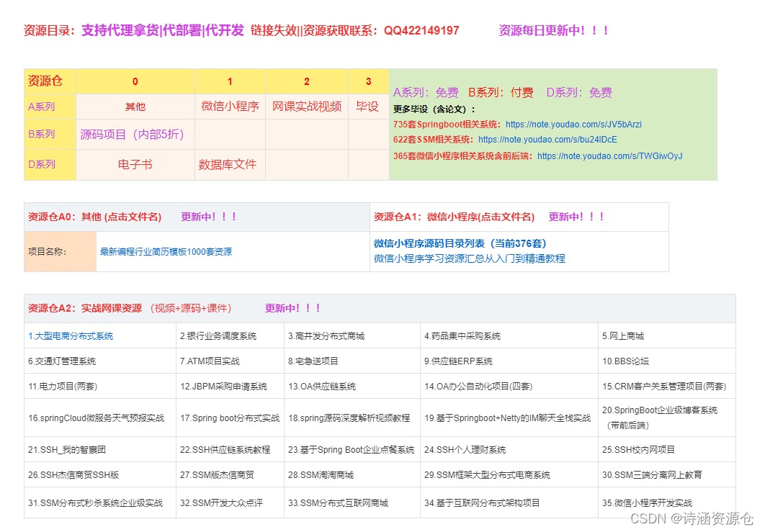765x532 pixels.
Task: Click 35.微信小程序开发实战 entry
Action: click(x=647, y=503)
